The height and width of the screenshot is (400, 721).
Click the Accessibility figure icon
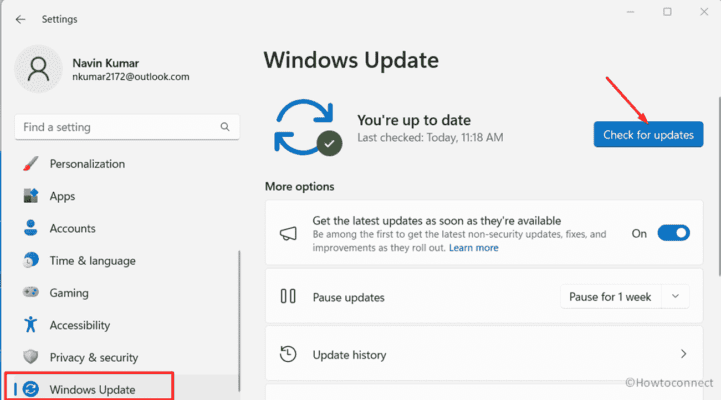tap(31, 325)
